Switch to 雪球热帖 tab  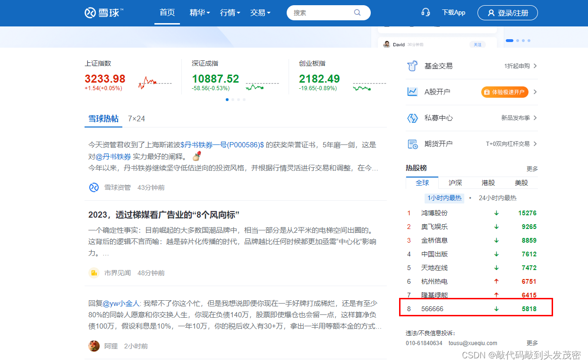tap(103, 119)
